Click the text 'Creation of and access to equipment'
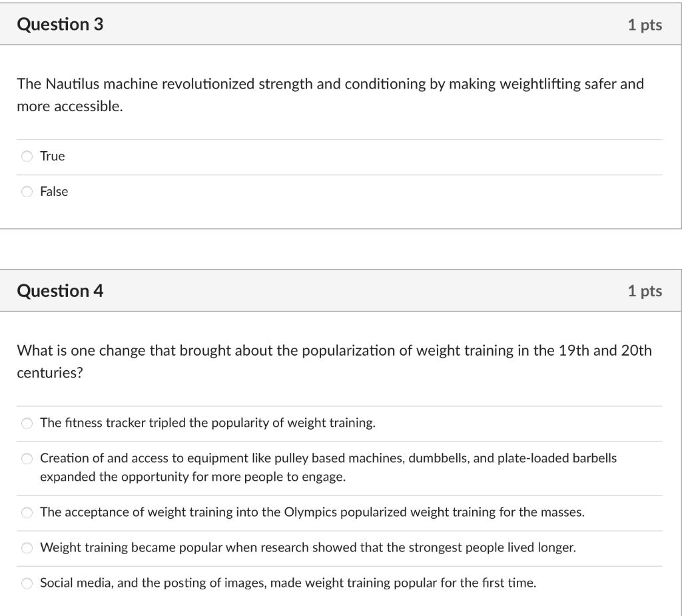The height and width of the screenshot is (616, 682). [x=155, y=458]
